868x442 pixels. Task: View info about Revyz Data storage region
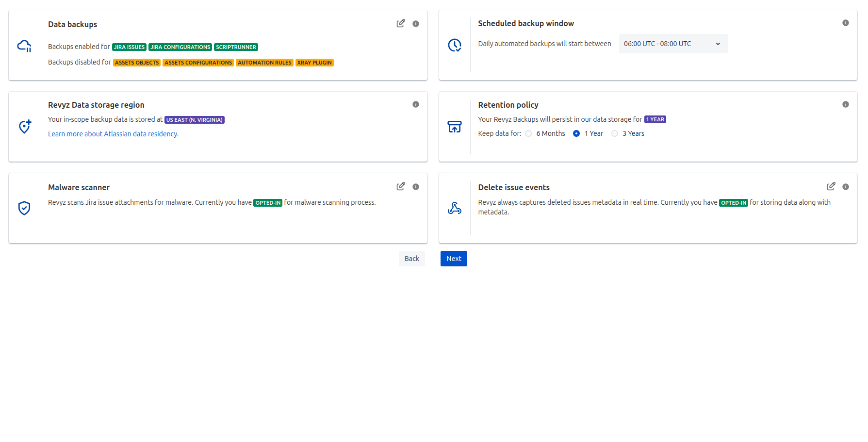[x=416, y=104]
